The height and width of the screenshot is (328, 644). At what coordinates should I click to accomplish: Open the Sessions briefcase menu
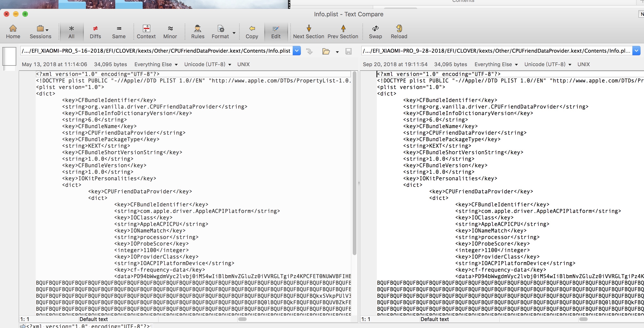pyautogui.click(x=40, y=32)
